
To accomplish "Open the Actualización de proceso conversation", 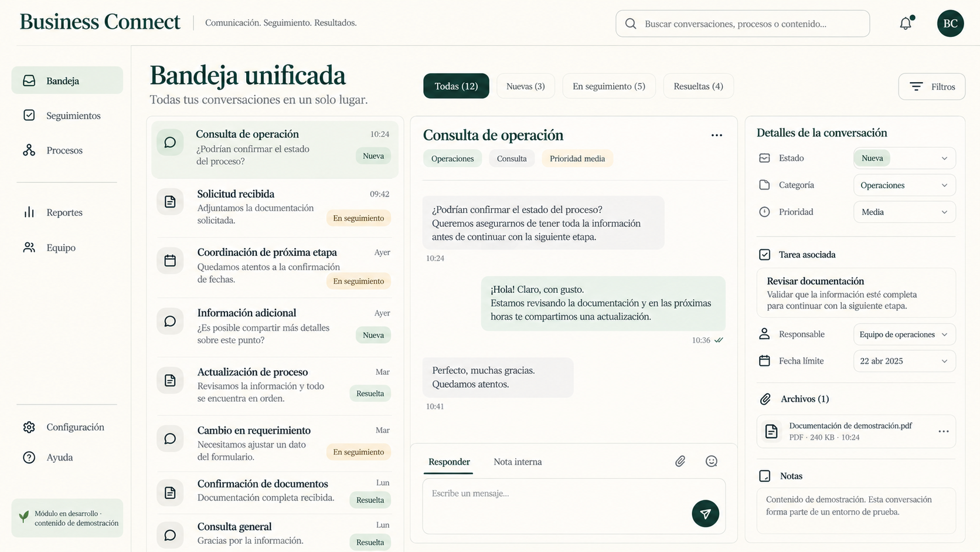I will 274,385.
